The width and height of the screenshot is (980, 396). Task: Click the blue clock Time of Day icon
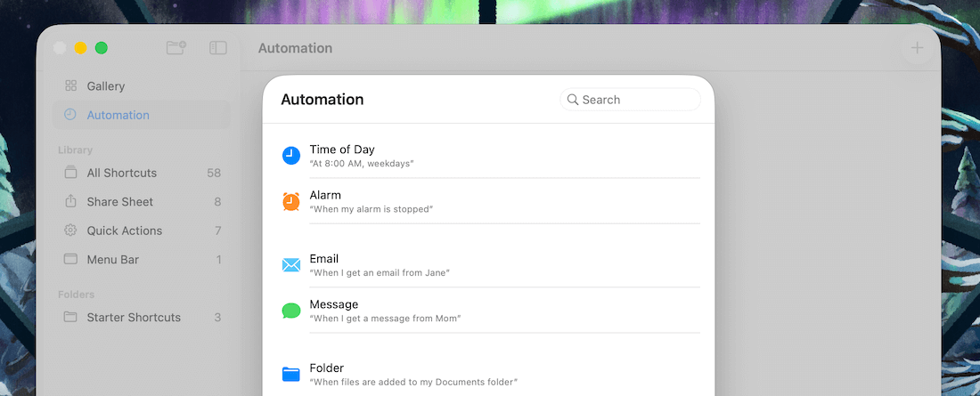(291, 156)
